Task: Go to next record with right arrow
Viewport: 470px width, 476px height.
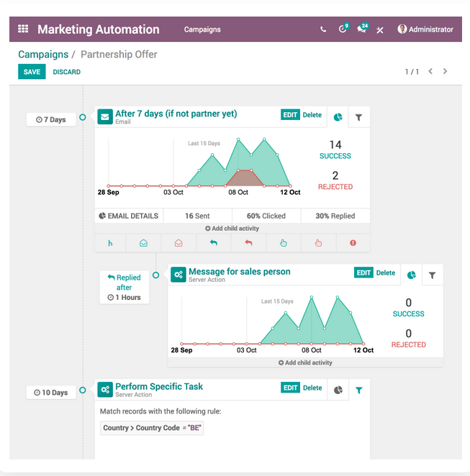Action: click(x=446, y=71)
